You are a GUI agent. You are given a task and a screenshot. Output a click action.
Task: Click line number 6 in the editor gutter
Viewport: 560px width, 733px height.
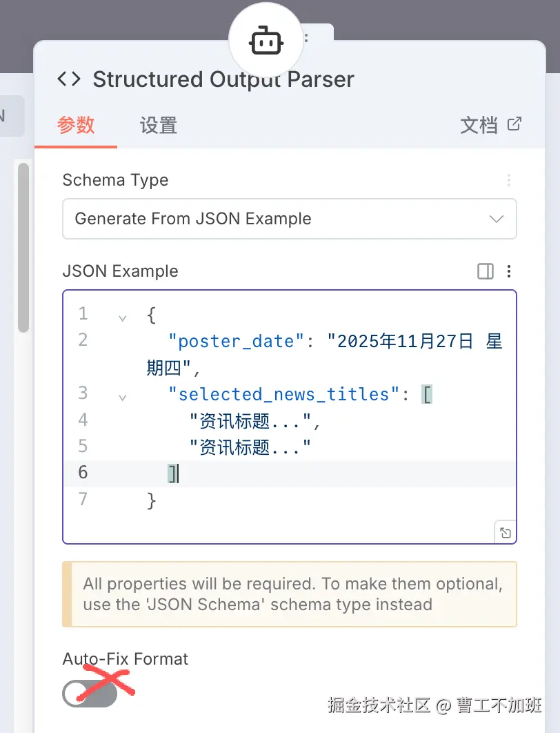point(83,472)
